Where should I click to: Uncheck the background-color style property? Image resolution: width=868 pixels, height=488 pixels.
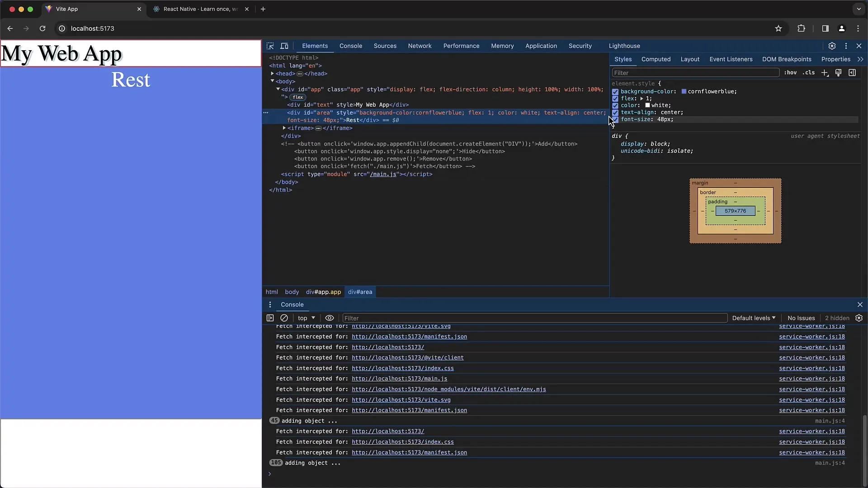615,92
